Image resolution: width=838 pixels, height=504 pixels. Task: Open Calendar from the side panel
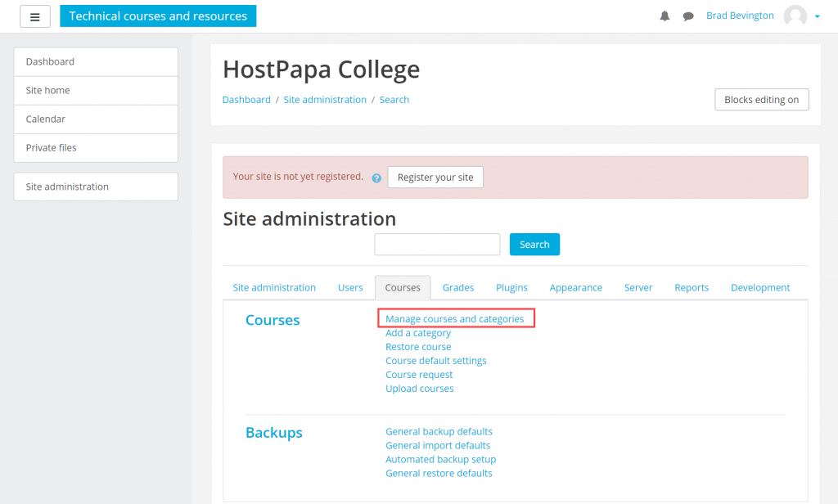tap(96, 119)
